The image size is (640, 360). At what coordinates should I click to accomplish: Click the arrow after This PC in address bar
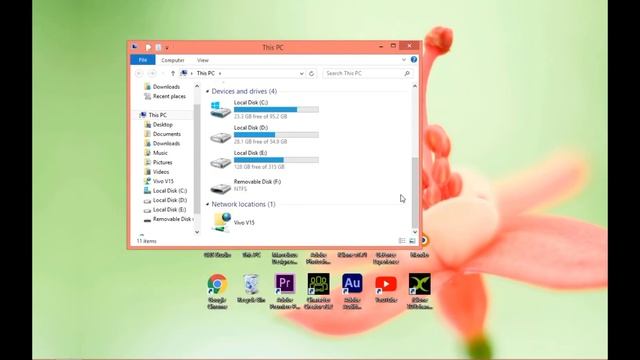[x=220, y=73]
